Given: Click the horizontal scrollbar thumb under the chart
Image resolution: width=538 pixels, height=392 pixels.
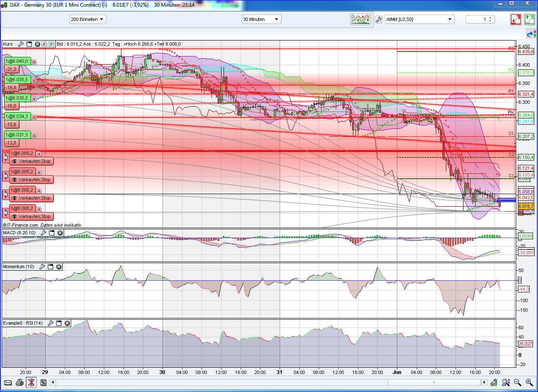Looking at the screenshot, I should (x=434, y=382).
